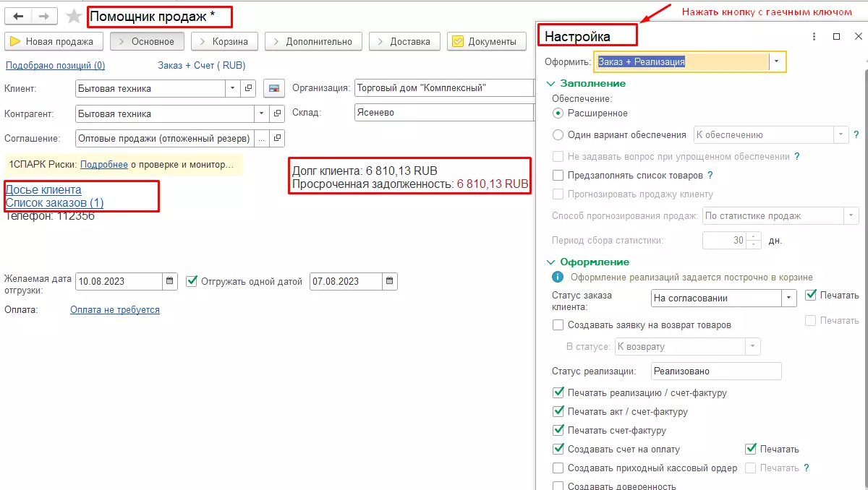Collapse the Оформление section
The height and width of the screenshot is (490, 868).
pos(551,262)
